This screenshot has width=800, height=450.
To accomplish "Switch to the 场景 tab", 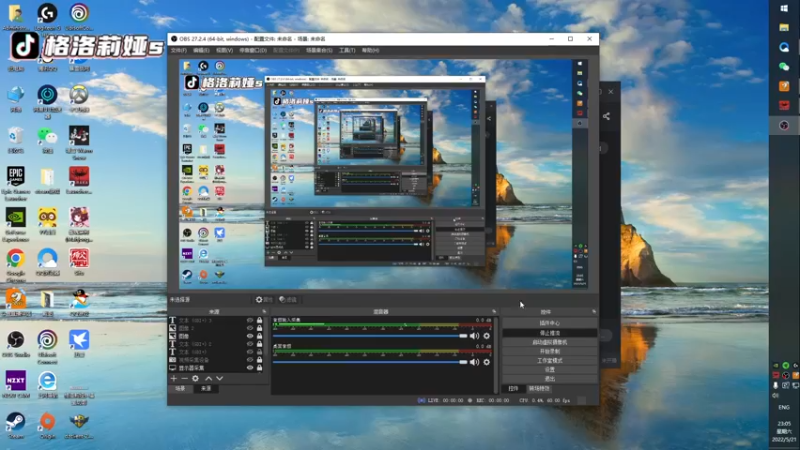I will [180, 389].
